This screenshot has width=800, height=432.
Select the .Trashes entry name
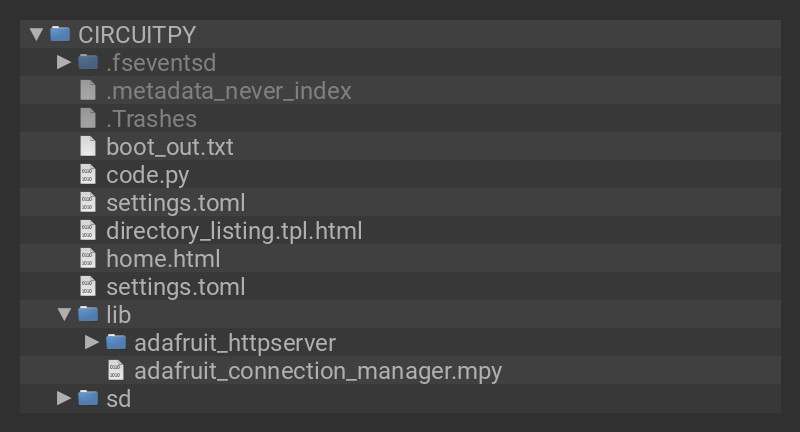pyautogui.click(x=151, y=118)
